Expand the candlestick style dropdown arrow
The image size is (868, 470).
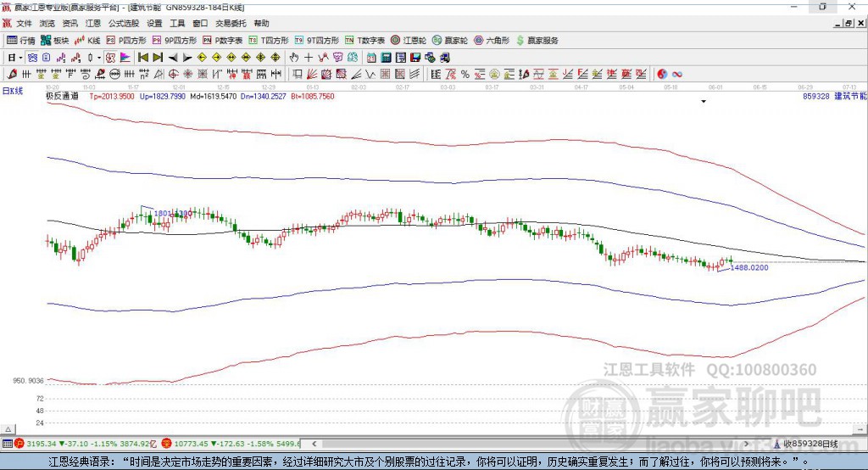pyautogui.click(x=99, y=58)
